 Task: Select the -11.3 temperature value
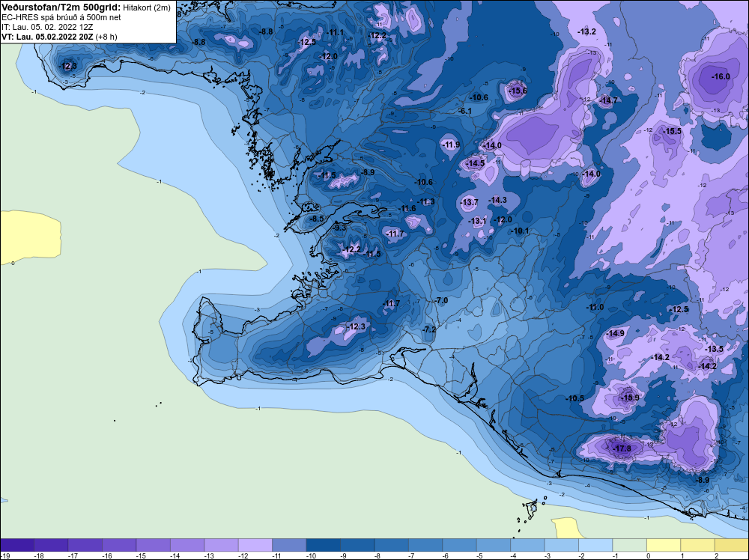425,202
